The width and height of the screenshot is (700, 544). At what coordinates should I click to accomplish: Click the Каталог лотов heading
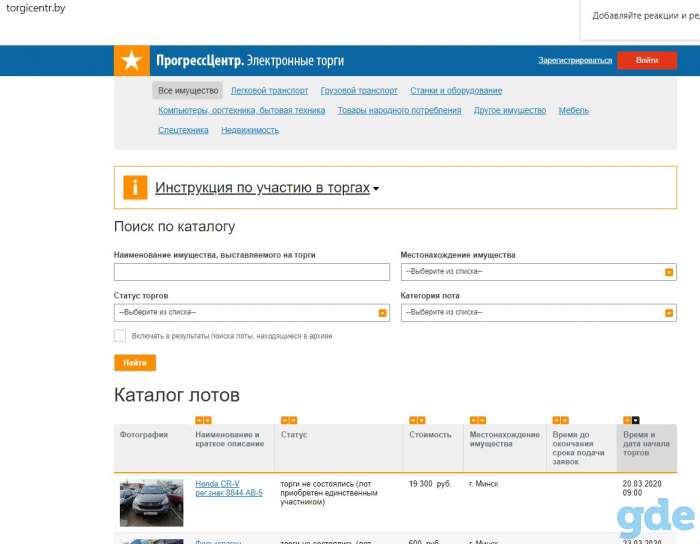[x=177, y=395]
